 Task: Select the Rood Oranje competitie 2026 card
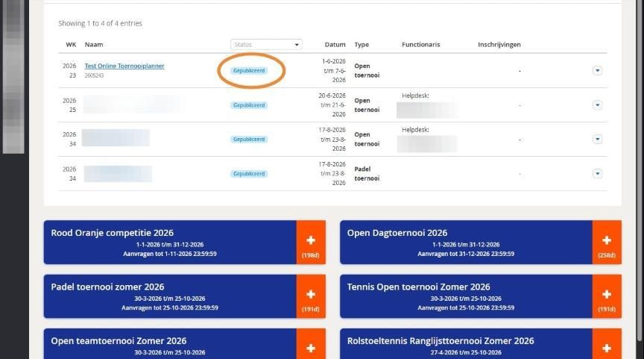coord(170,243)
